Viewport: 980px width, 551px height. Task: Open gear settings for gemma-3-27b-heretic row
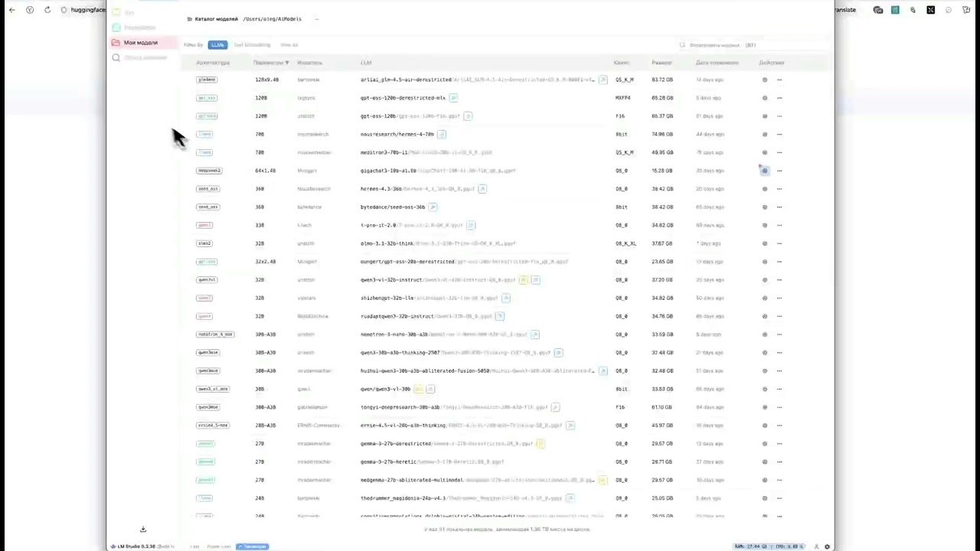pos(764,462)
